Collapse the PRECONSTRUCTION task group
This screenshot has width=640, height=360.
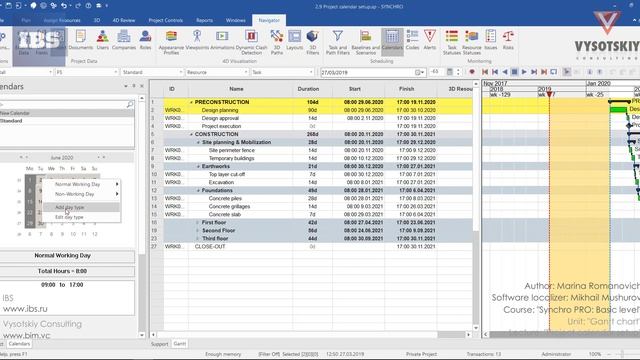[x=191, y=102]
